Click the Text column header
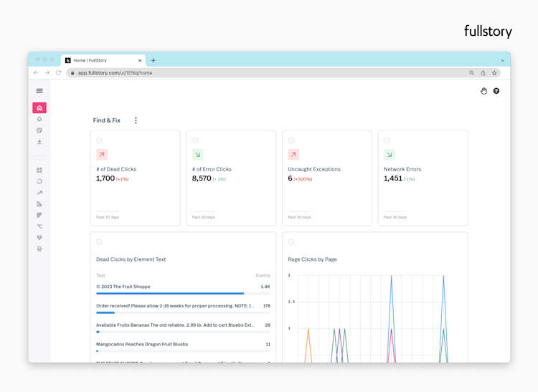 100,275
